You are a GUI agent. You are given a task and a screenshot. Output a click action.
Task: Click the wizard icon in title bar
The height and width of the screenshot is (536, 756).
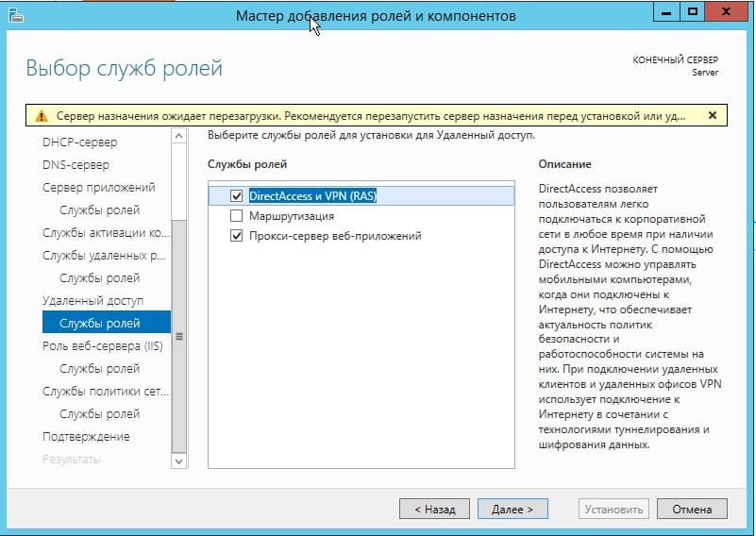point(16,15)
